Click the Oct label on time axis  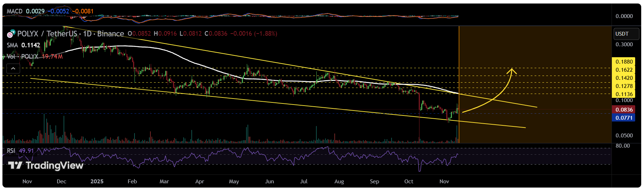(x=409, y=182)
